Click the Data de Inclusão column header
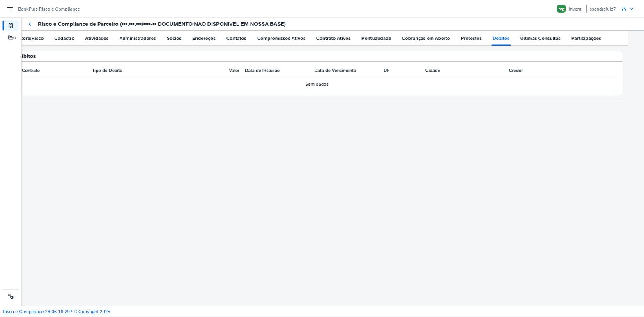The height and width of the screenshot is (317, 644). [262, 71]
